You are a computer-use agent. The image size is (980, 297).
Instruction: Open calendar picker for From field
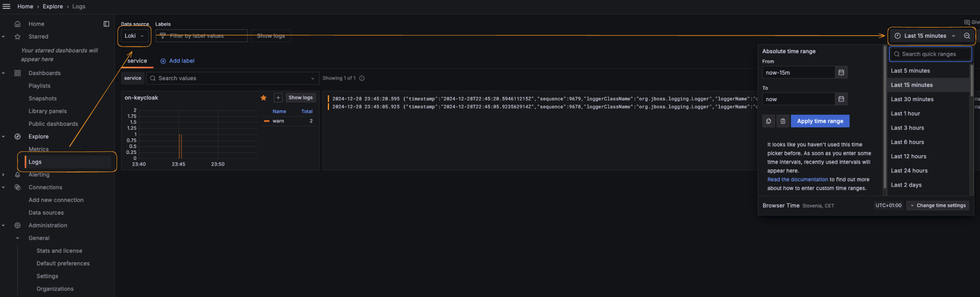click(841, 73)
